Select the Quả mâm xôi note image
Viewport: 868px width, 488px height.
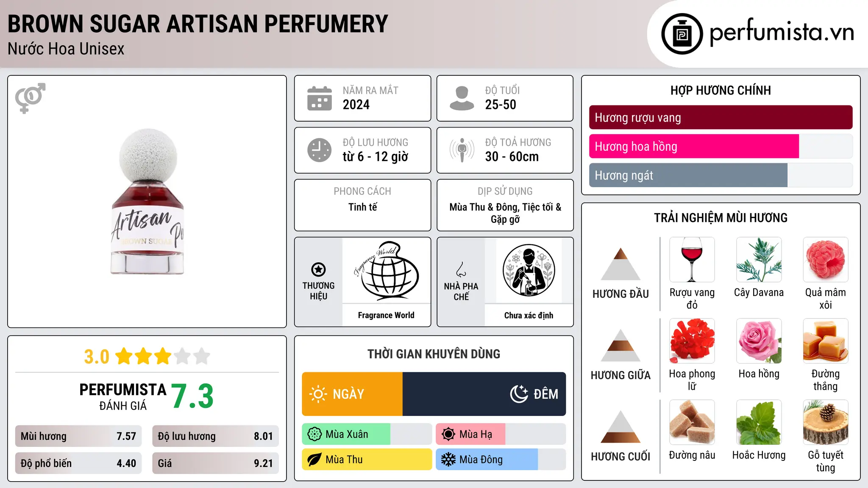826,260
